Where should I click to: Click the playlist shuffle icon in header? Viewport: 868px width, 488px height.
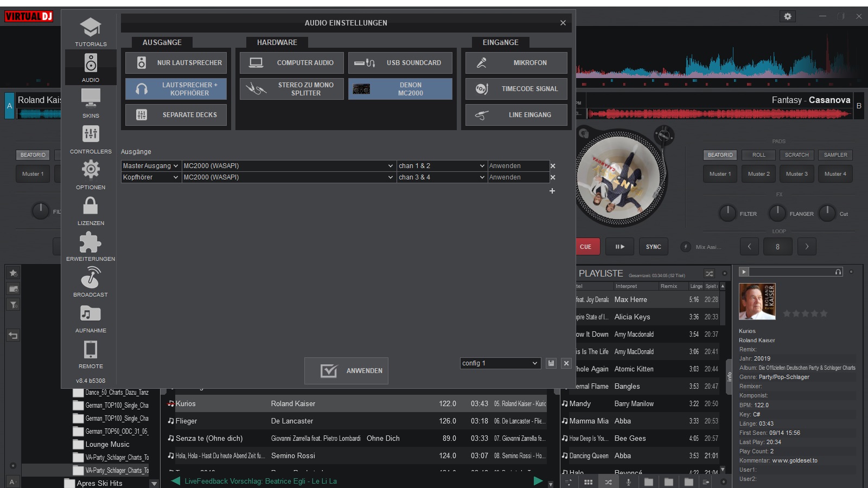coord(709,273)
